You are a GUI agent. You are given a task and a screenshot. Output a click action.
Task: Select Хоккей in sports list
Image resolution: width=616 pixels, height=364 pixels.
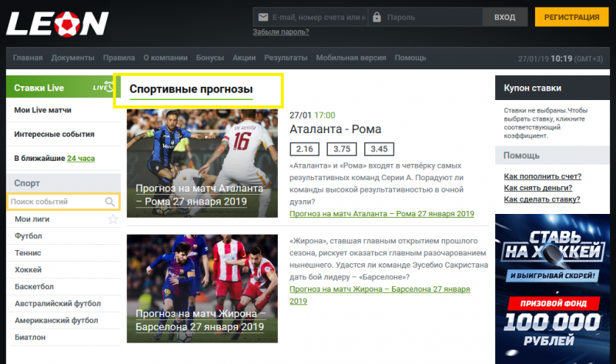tap(28, 270)
